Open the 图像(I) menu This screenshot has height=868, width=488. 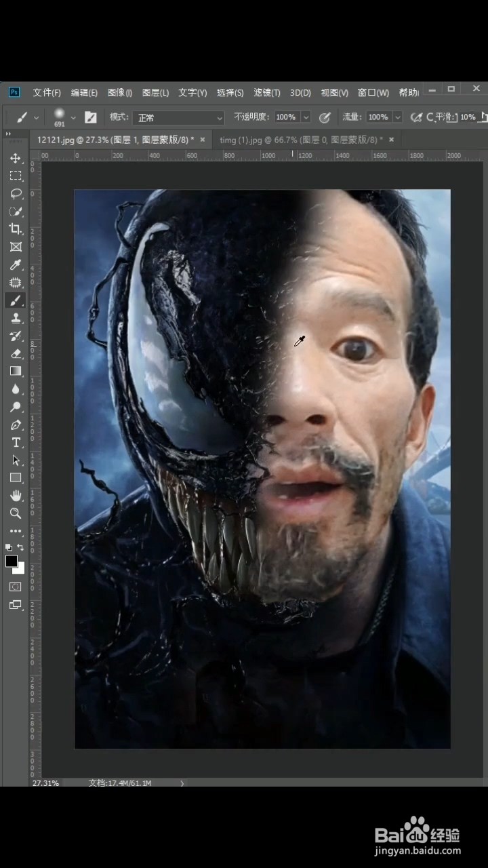120,93
